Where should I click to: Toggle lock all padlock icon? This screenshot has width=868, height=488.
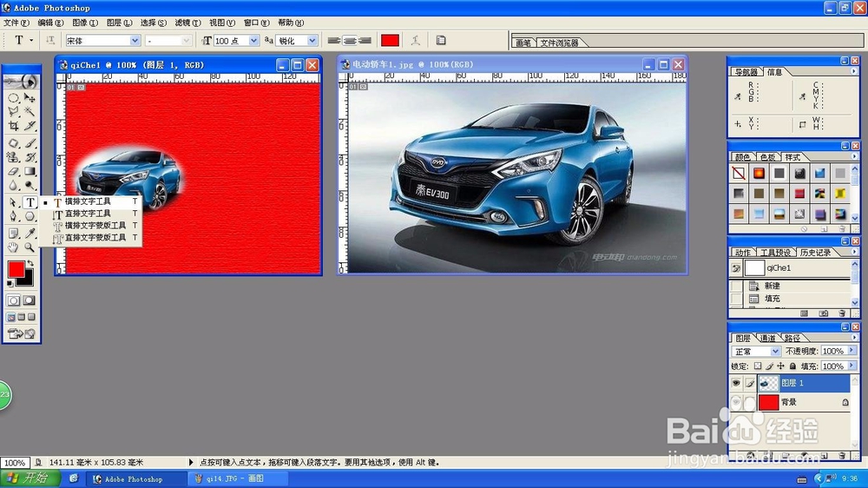coord(792,366)
